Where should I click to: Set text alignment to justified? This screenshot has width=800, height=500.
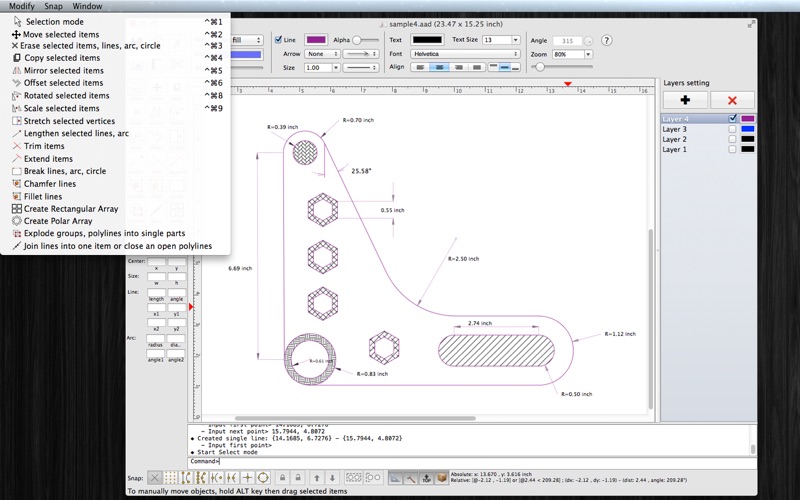point(477,67)
